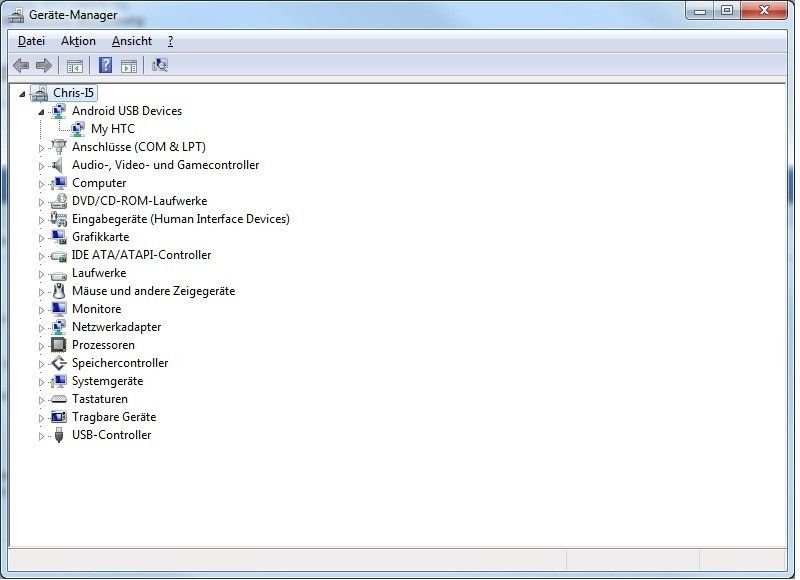800x580 pixels.
Task: Expand the Computer node
Action: 41,184
